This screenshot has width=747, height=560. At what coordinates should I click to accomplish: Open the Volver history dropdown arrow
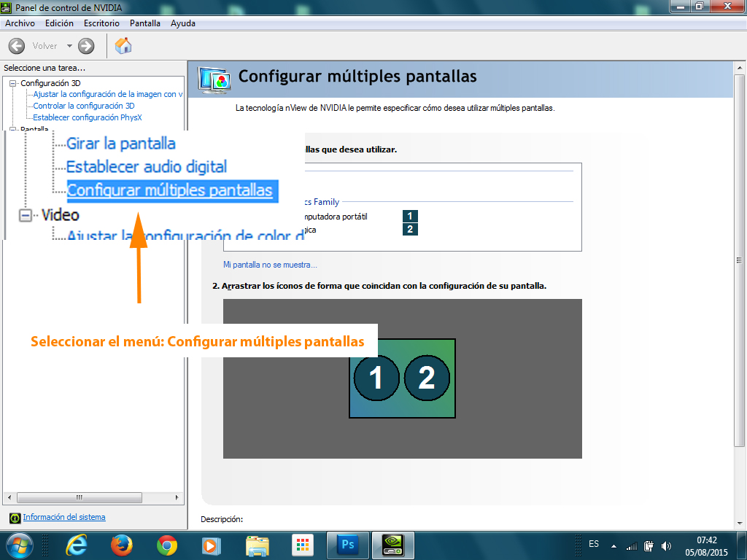tap(69, 46)
